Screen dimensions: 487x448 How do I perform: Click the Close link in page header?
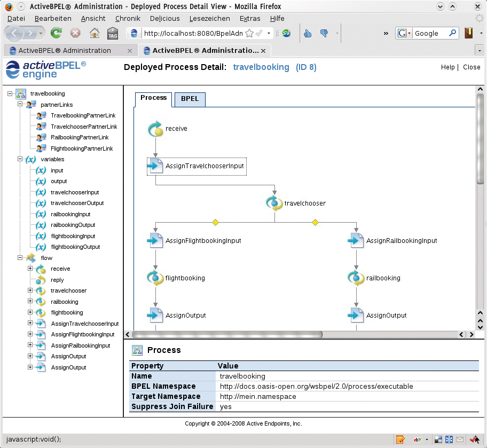pyautogui.click(x=472, y=67)
